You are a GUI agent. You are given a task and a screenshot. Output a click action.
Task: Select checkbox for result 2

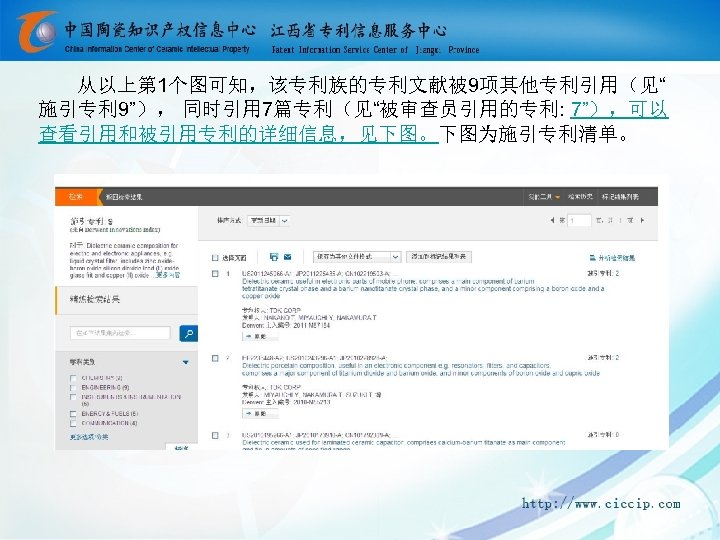tap(215, 358)
